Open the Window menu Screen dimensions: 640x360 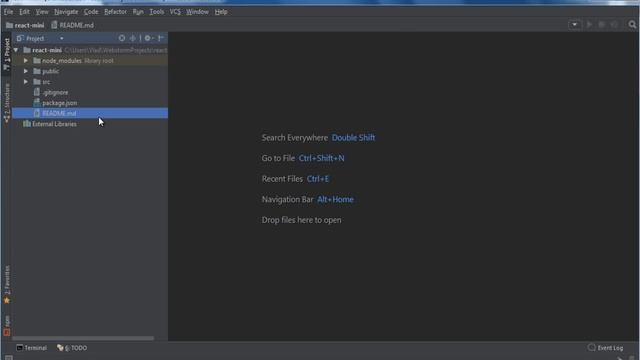(197, 12)
